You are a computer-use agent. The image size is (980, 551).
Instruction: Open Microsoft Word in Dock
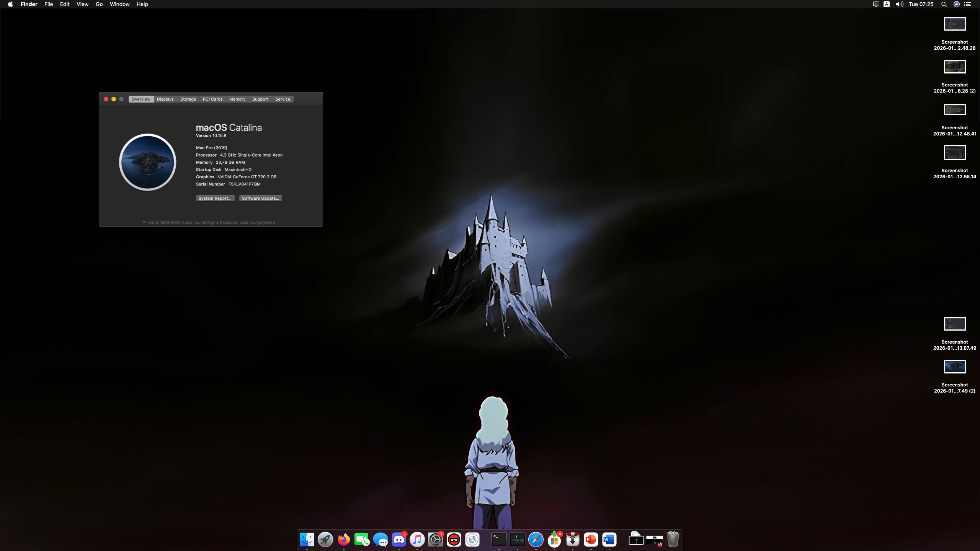[609, 540]
